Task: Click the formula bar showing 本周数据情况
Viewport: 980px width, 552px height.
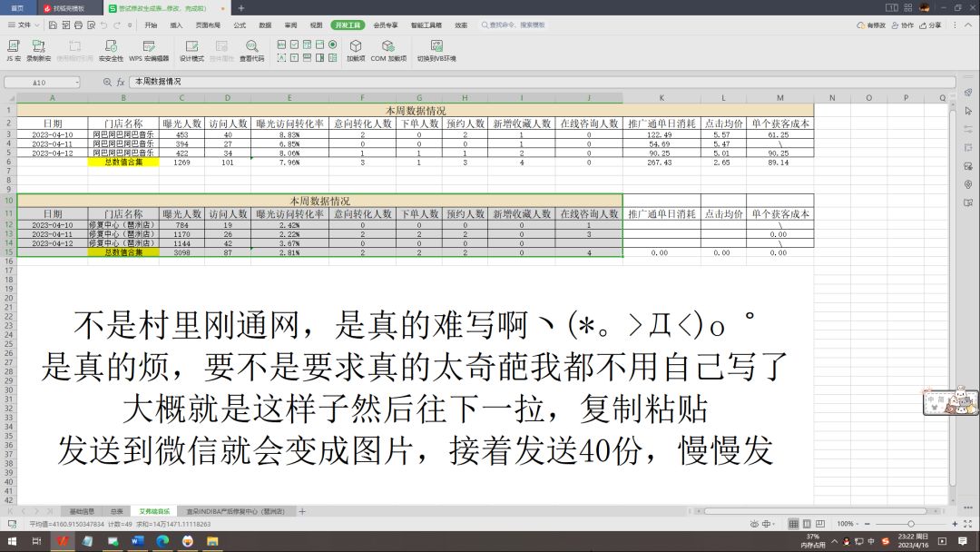Action: 542,82
